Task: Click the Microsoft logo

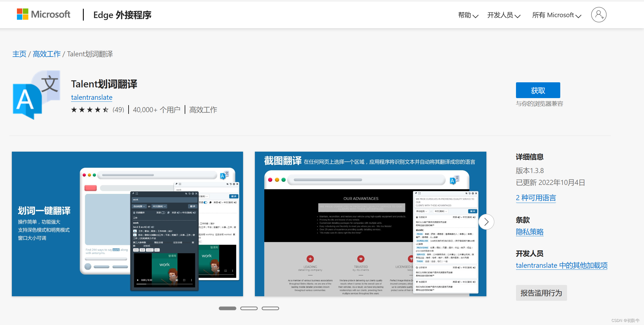Action: pyautogui.click(x=43, y=14)
